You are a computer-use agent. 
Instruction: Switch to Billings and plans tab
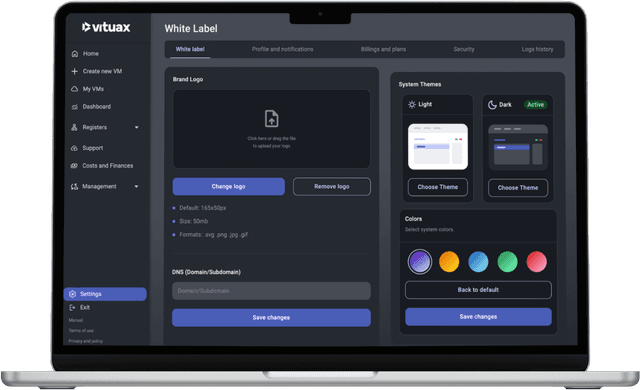(383, 49)
